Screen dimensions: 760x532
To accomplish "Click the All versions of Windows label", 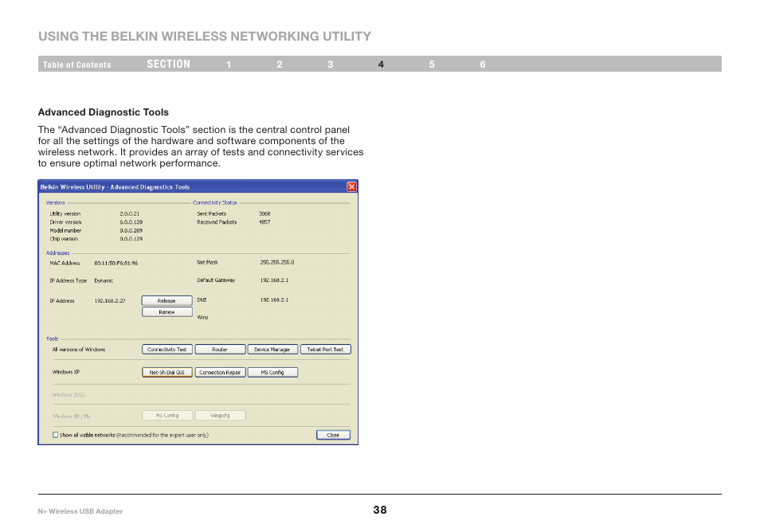I will (79, 350).
